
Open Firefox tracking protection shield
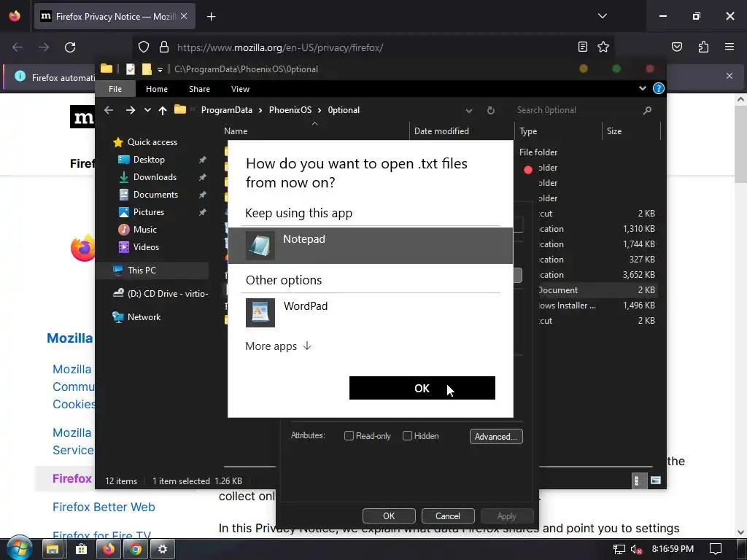[144, 47]
